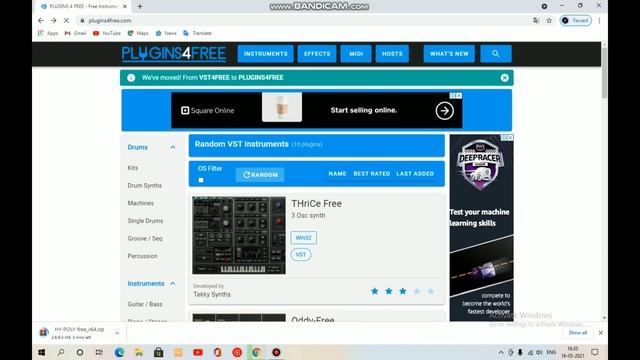
Task: Open the Paused profile button
Action: 575,20
